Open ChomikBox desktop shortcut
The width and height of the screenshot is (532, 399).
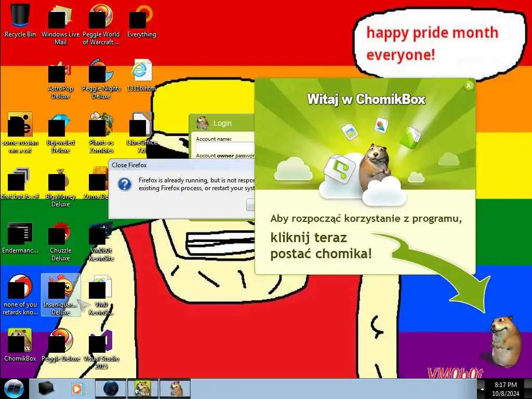point(20,345)
